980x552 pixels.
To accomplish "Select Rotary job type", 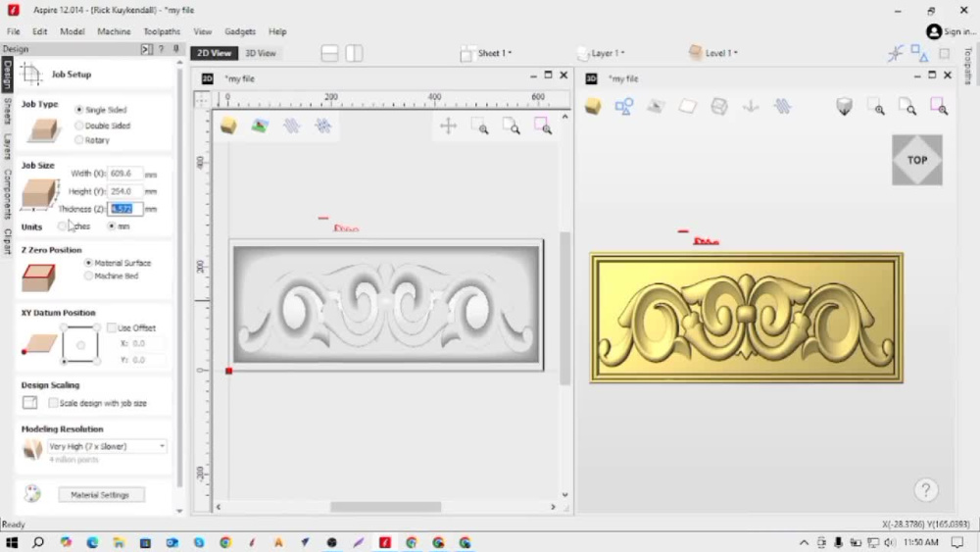I will tap(79, 140).
